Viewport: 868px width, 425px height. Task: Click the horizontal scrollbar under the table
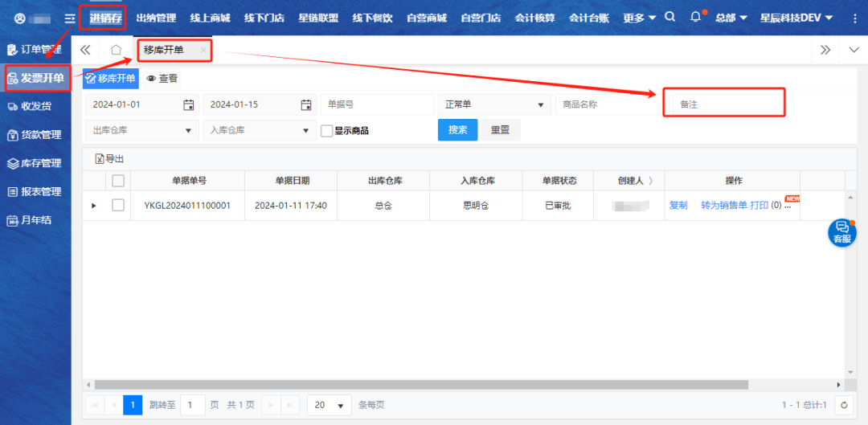pos(418,385)
